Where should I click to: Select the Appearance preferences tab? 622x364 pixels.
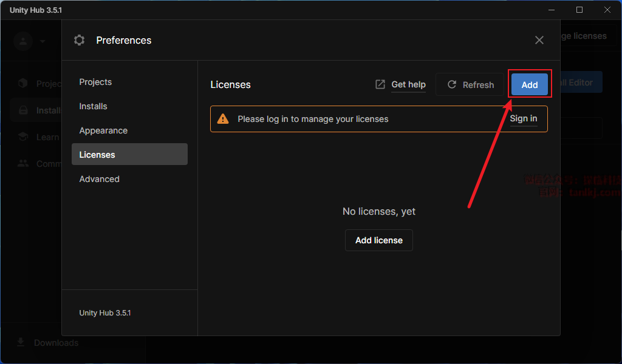(x=103, y=130)
